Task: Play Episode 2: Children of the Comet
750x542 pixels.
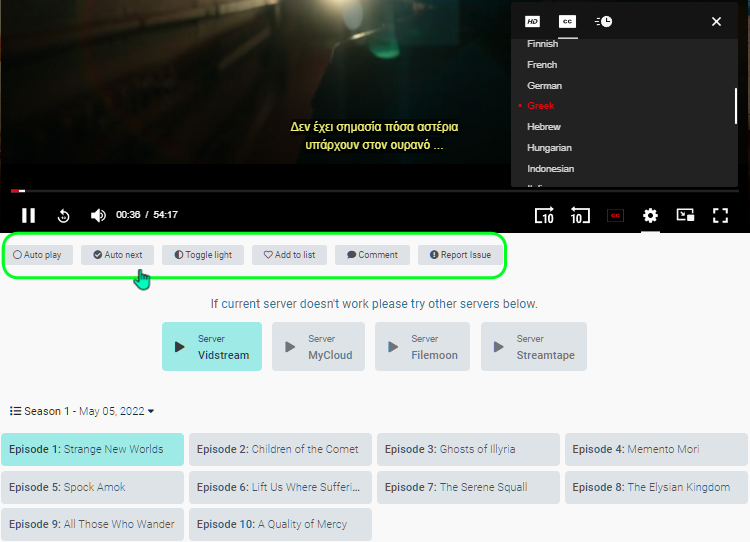Action: pyautogui.click(x=280, y=449)
